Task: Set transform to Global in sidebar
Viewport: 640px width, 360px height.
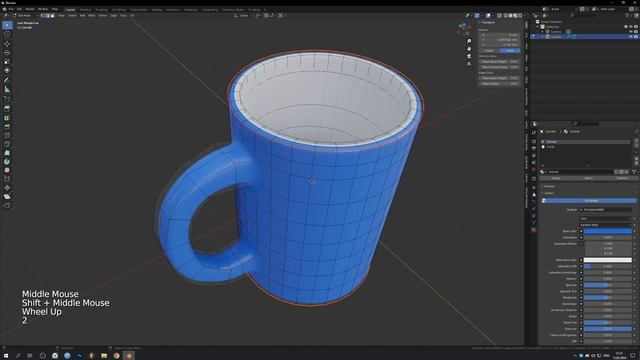Action: pyautogui.click(x=489, y=51)
